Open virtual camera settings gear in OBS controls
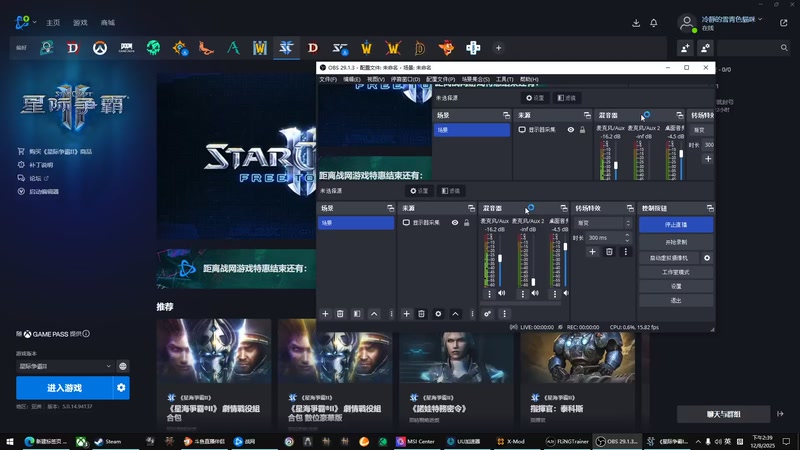Image resolution: width=800 pixels, height=450 pixels. [707, 258]
